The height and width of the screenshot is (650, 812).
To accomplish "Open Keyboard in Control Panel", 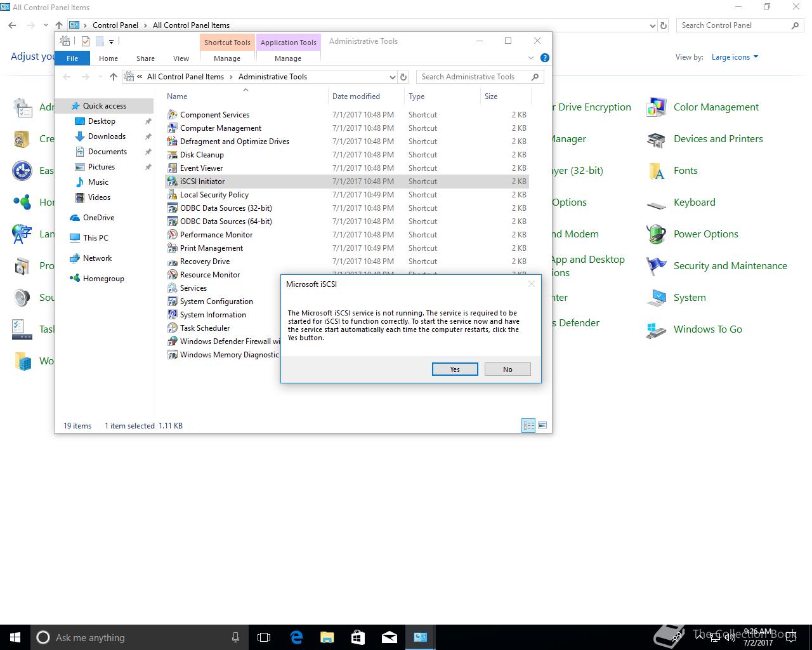I will (x=681, y=202).
